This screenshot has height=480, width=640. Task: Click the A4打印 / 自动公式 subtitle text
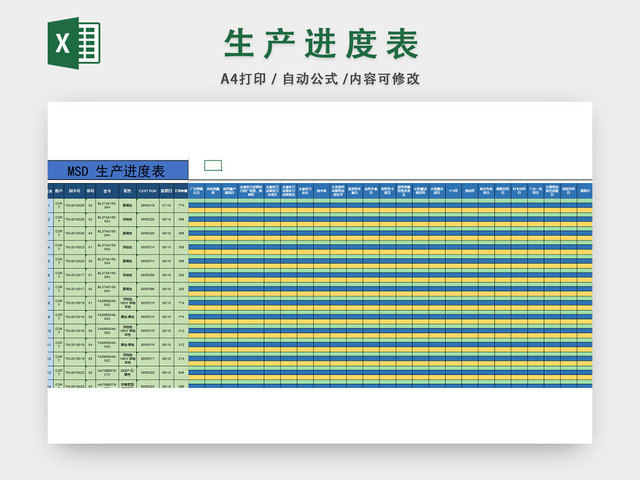pyautogui.click(x=320, y=79)
